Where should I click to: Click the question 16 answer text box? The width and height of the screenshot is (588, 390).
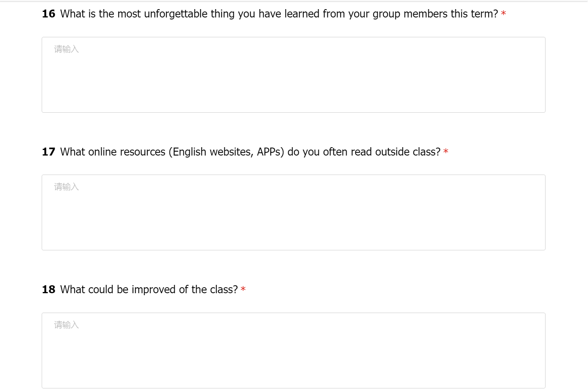(x=293, y=75)
